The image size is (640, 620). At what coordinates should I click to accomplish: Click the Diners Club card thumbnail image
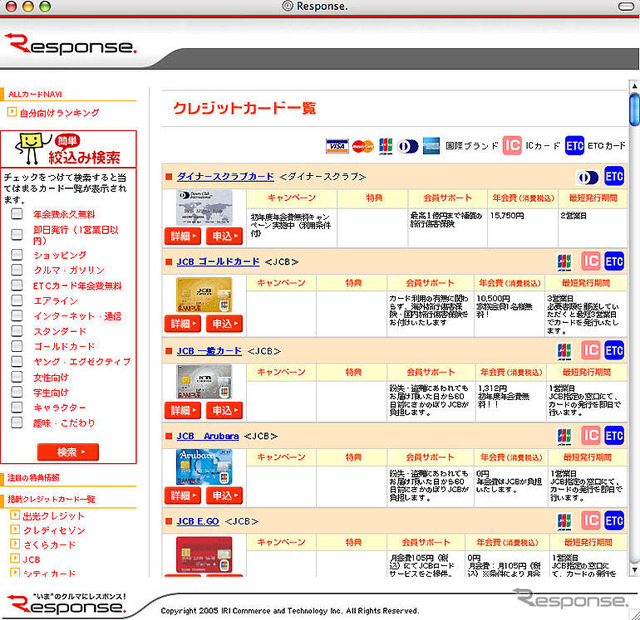[204, 207]
